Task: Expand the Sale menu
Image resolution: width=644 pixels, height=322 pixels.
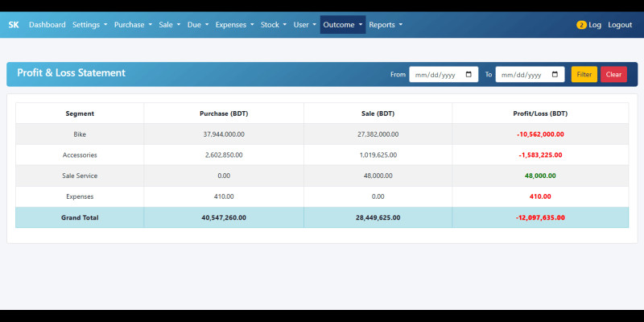Action: pos(169,25)
